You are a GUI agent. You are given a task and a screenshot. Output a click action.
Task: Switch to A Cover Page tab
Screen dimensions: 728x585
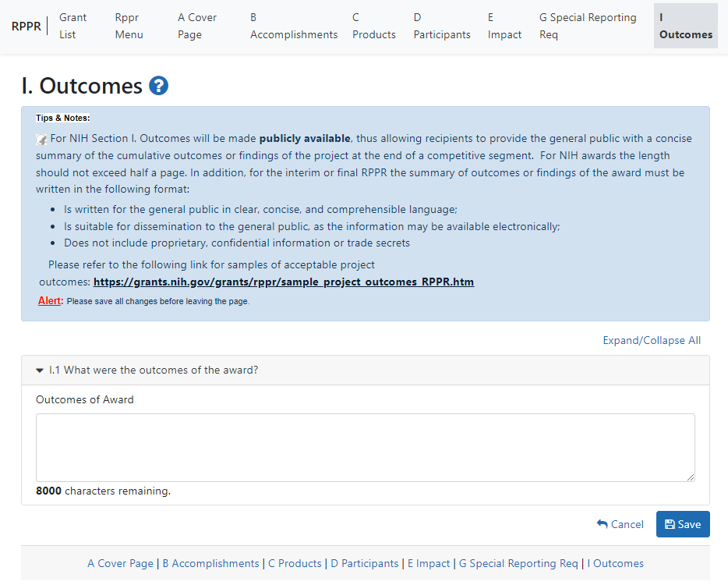pyautogui.click(x=197, y=26)
